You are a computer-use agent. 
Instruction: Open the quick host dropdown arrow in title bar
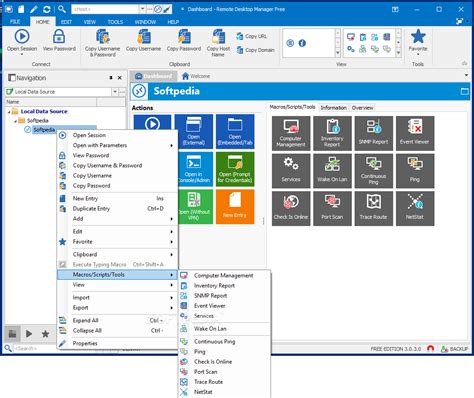click(142, 9)
